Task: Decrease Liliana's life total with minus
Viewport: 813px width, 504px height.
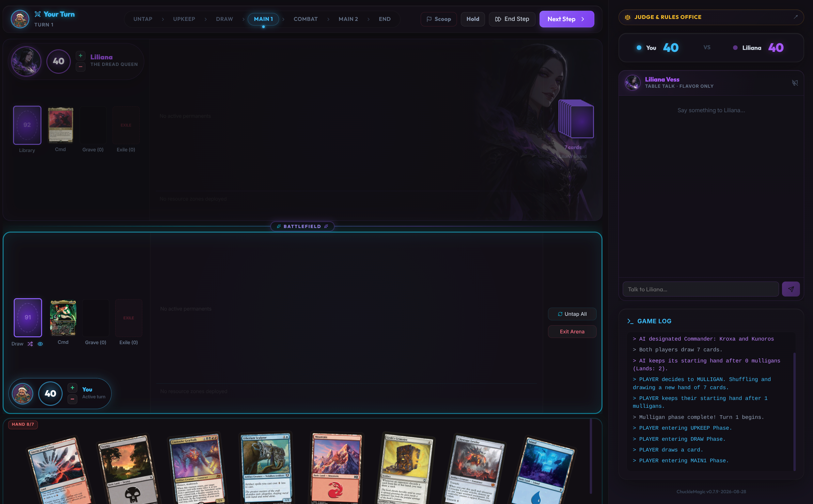Action: [80, 67]
